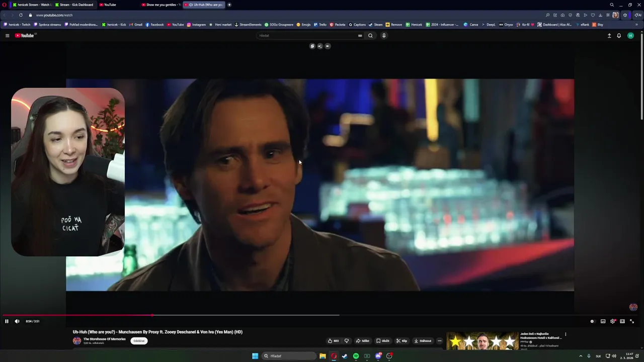Open the Canva bookmark
The height and width of the screenshot is (362, 644).
point(471,25)
